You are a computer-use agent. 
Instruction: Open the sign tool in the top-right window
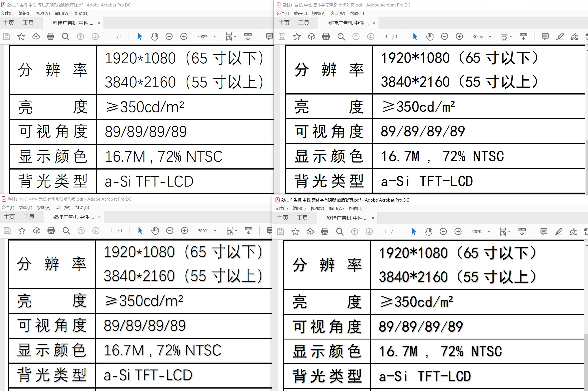click(575, 37)
